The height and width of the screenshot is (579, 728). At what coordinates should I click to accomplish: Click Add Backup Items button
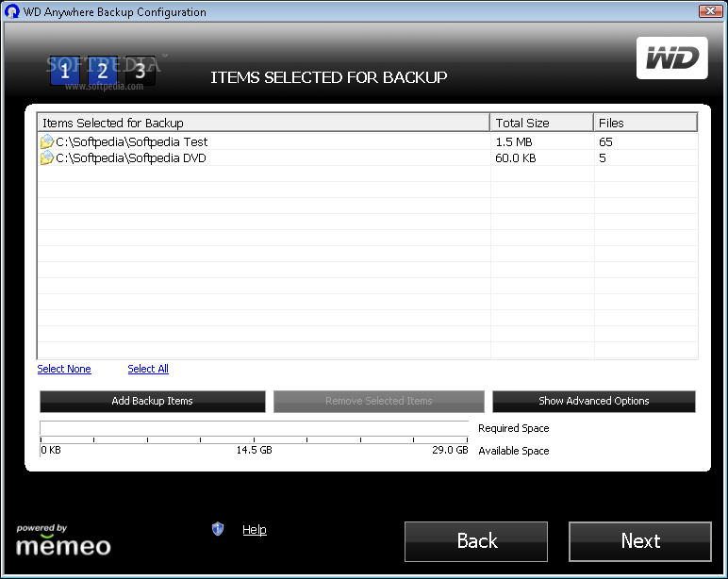(152, 401)
